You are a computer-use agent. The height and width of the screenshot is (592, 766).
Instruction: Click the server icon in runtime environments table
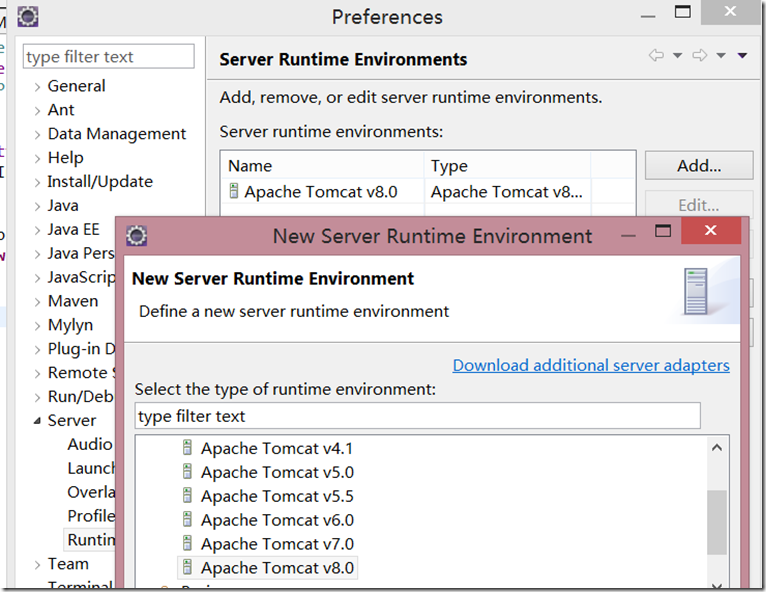[234, 191]
